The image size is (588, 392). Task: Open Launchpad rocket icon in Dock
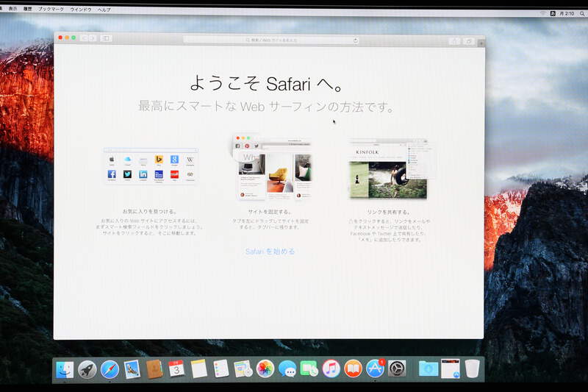(87, 369)
